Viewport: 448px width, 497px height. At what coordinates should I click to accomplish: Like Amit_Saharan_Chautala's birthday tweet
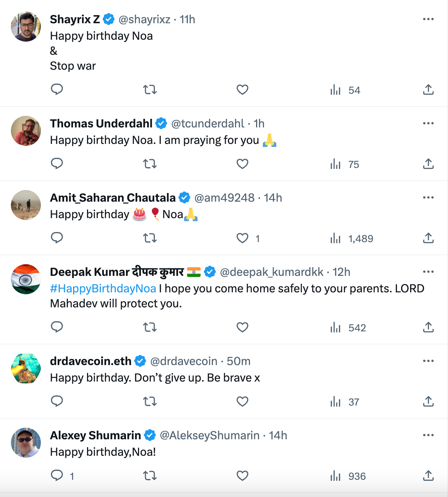coord(242,238)
